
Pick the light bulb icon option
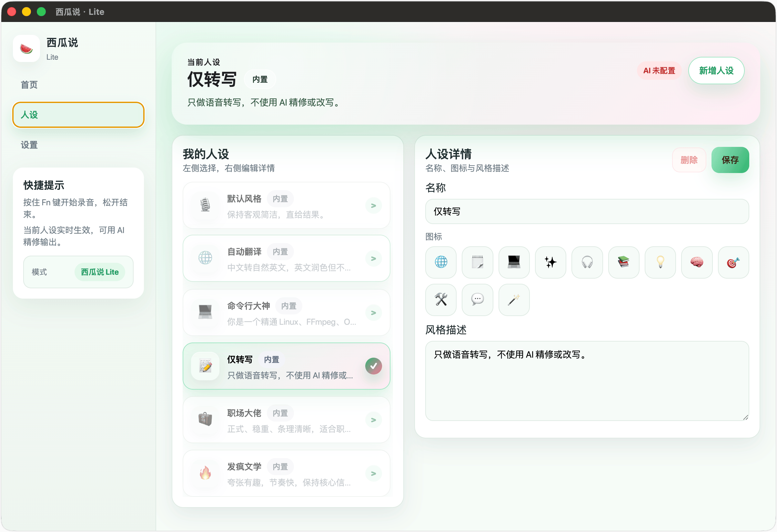click(660, 262)
